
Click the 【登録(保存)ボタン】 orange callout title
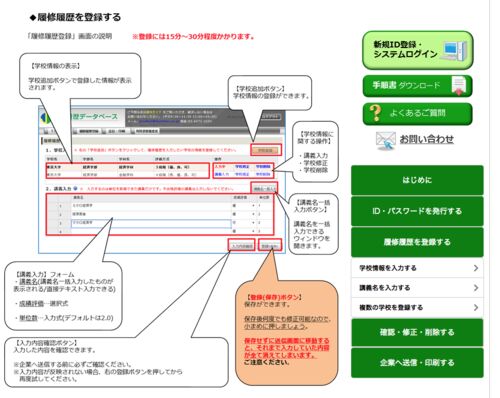pos(274,297)
